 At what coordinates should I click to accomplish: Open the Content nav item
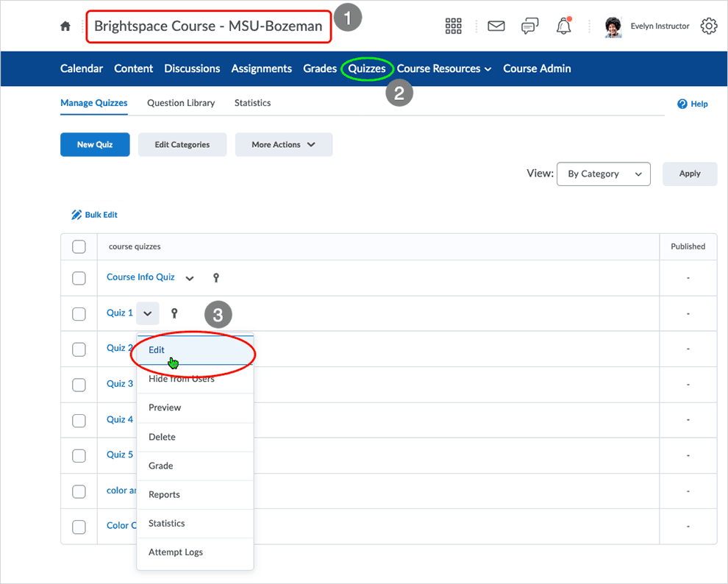tap(133, 68)
